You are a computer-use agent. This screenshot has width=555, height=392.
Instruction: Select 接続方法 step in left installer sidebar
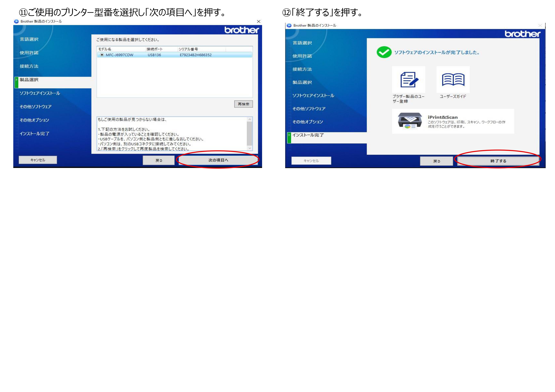pos(29,66)
